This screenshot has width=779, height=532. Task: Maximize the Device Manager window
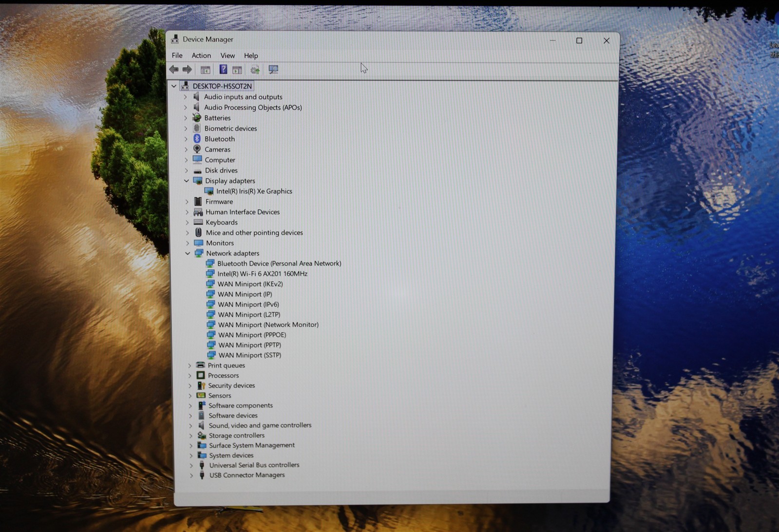pos(579,40)
